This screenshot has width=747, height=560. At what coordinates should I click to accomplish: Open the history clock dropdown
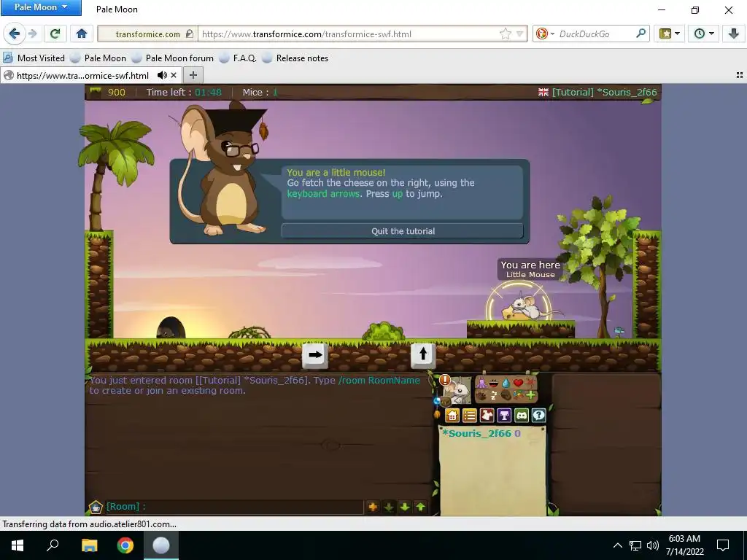[x=704, y=34]
